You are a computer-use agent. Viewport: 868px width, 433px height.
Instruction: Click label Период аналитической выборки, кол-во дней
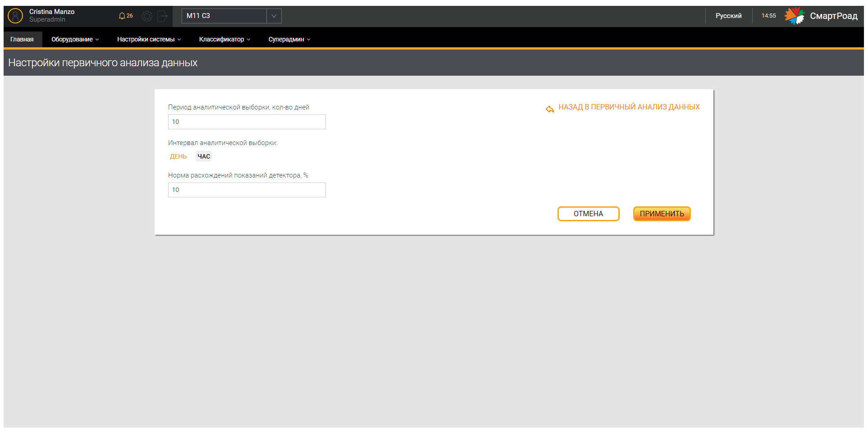point(238,107)
